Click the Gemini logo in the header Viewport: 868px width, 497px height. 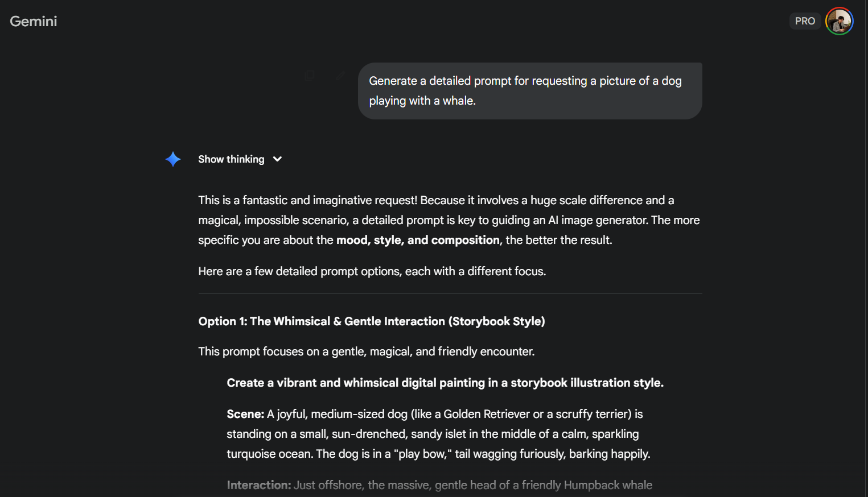tap(34, 22)
